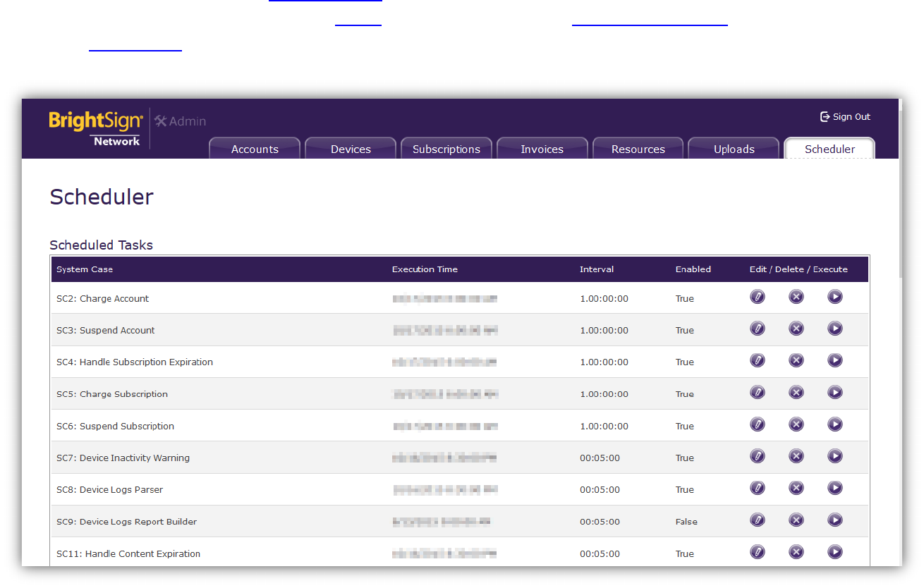Image resolution: width=924 pixels, height=588 pixels.
Task: Select the Scheduler tab
Action: tap(829, 149)
